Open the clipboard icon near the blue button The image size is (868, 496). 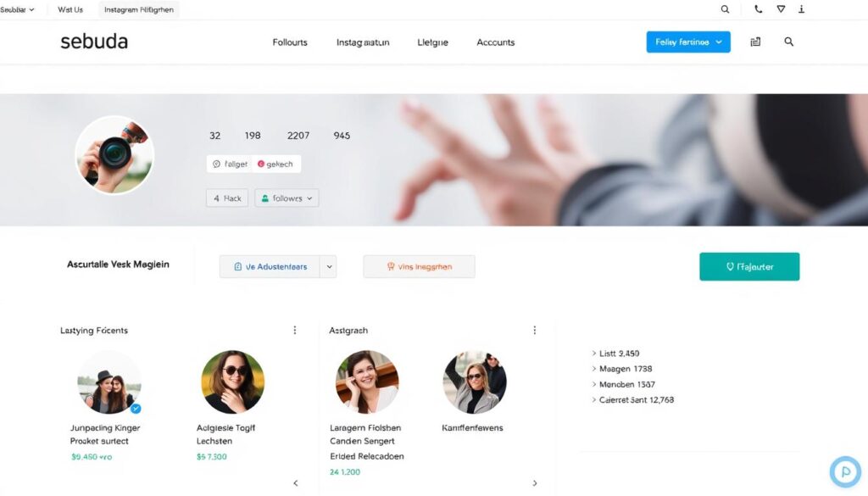(754, 41)
